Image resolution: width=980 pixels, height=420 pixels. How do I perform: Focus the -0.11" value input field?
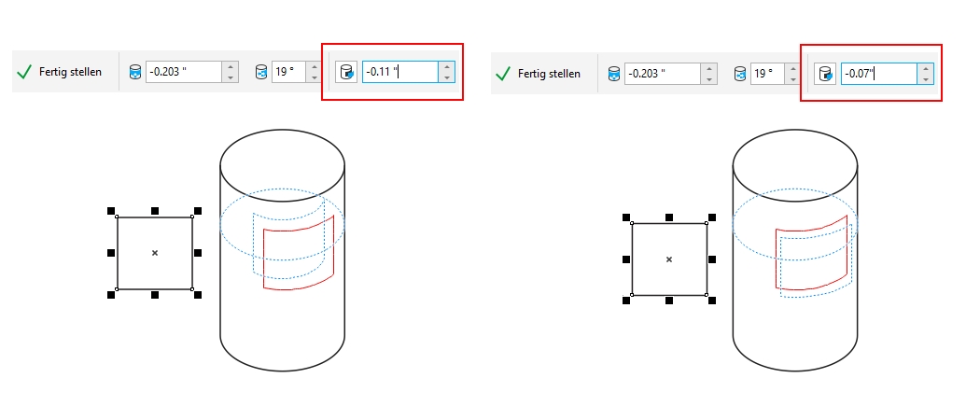click(x=399, y=72)
